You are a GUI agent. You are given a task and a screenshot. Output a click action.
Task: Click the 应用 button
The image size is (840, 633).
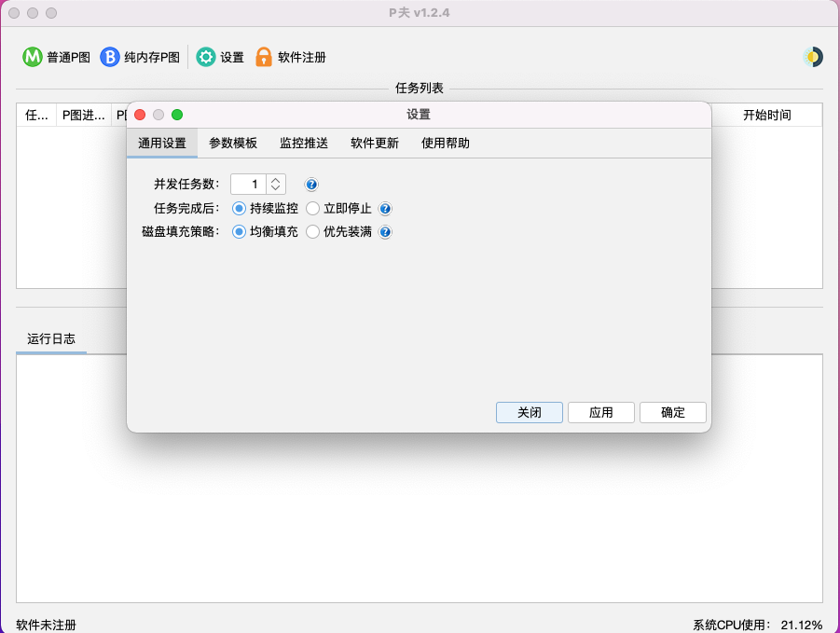click(x=601, y=413)
